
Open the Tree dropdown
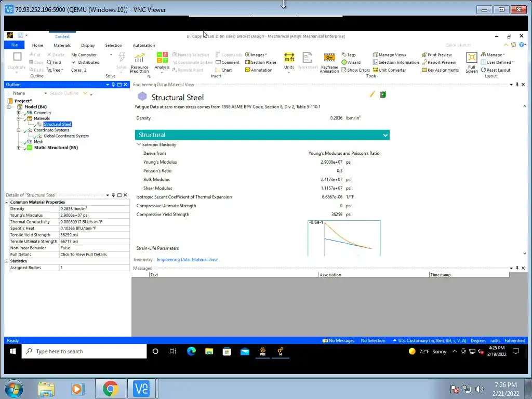coord(55,70)
